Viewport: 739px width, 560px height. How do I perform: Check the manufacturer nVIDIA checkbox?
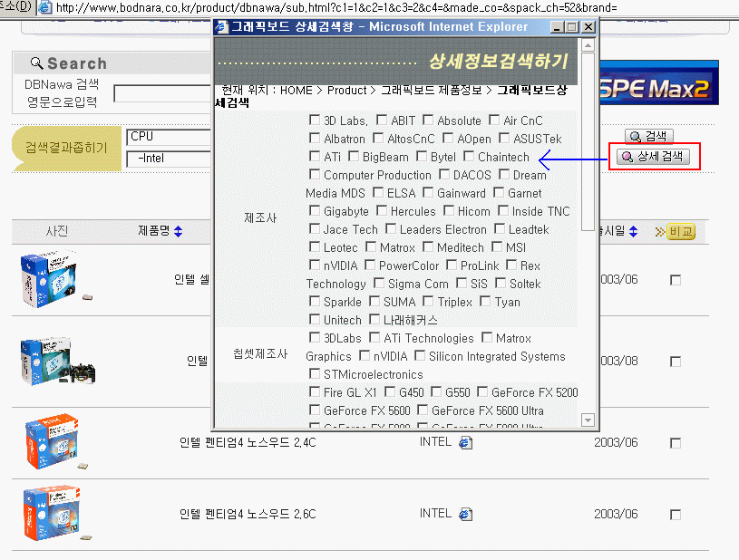(315, 265)
